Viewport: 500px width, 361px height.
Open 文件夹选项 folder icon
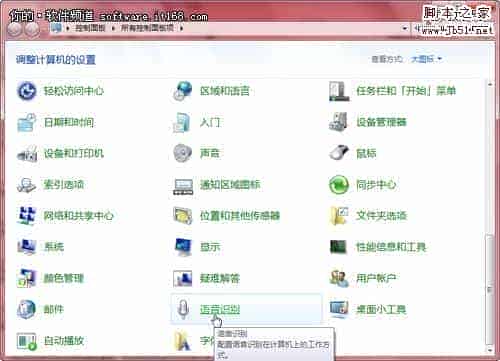point(339,216)
